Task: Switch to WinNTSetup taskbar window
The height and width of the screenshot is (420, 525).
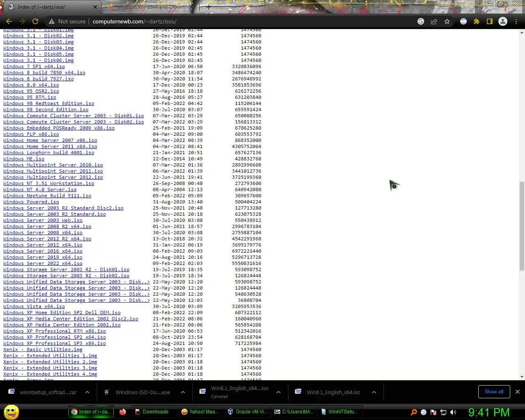Action: click(x=340, y=412)
